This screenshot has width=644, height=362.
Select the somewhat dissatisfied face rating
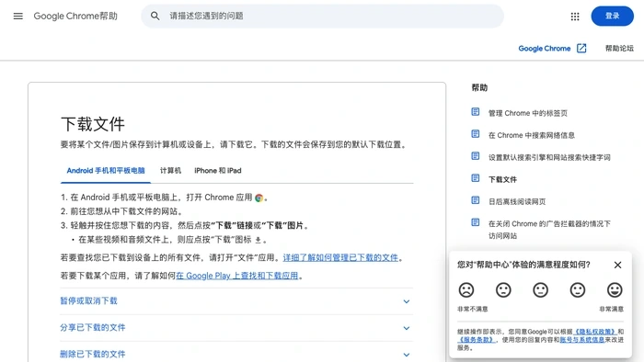[x=503, y=289]
